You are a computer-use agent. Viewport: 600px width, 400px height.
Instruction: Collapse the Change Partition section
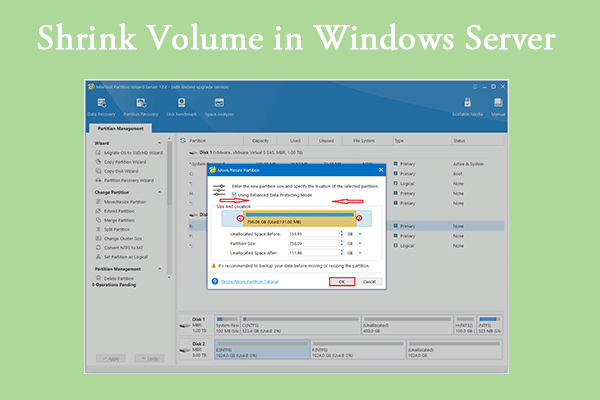point(160,192)
